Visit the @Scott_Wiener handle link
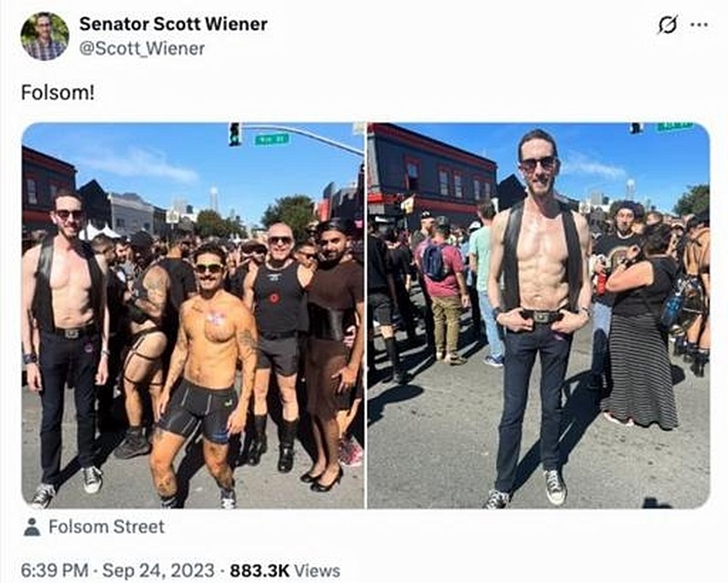 [142, 49]
